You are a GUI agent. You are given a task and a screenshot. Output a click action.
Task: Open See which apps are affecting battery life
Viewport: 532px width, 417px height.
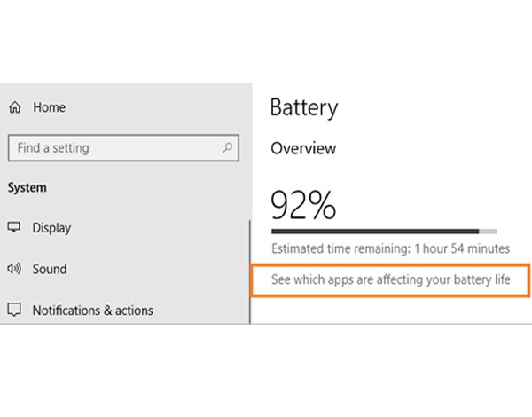390,282
